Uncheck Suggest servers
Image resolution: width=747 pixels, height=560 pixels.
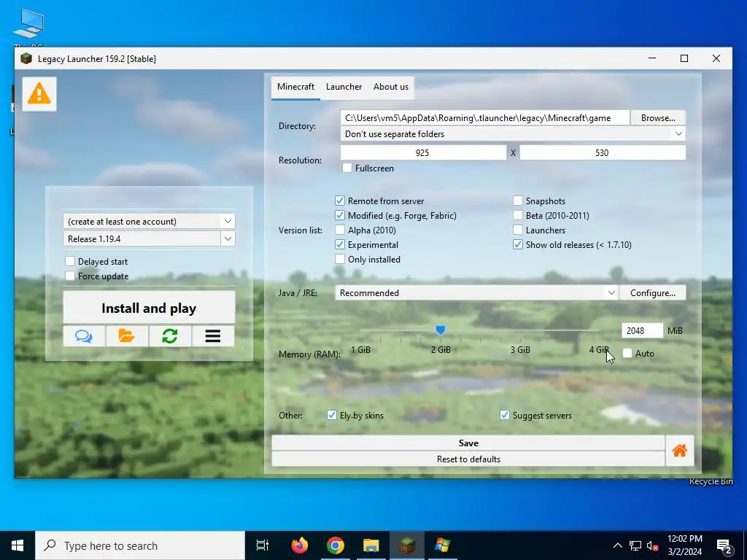point(505,415)
